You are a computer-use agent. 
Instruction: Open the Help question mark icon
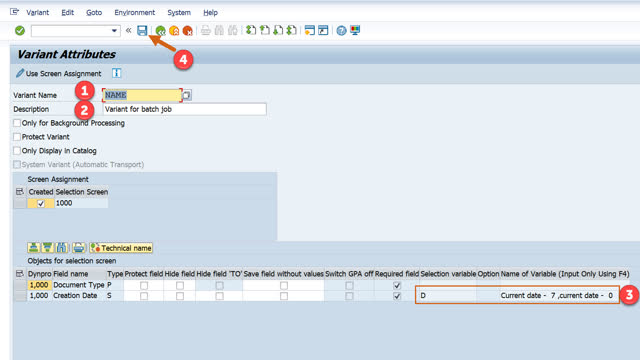[342, 31]
